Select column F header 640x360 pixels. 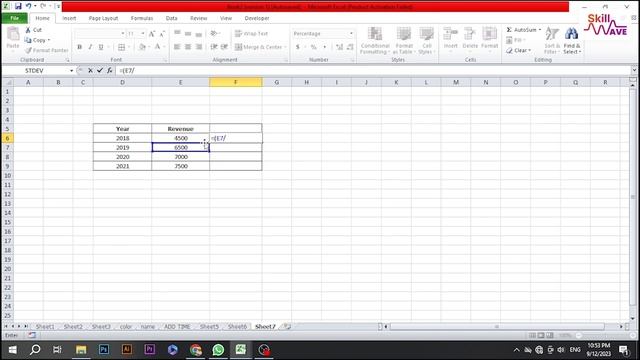236,82
